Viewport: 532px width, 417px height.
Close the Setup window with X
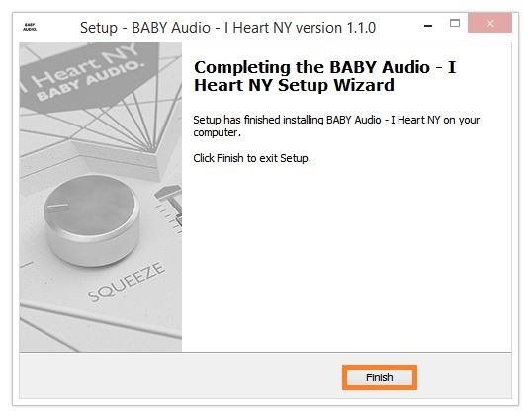click(x=489, y=23)
